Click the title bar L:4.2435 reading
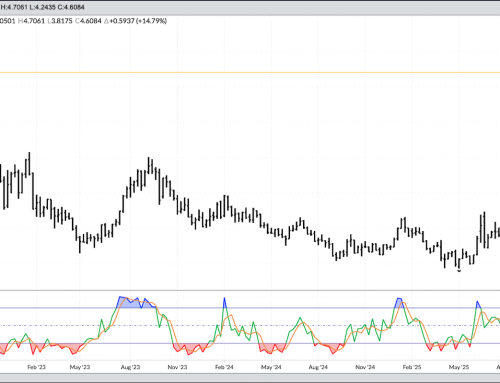The height and width of the screenshot is (383, 500). click(43, 7)
